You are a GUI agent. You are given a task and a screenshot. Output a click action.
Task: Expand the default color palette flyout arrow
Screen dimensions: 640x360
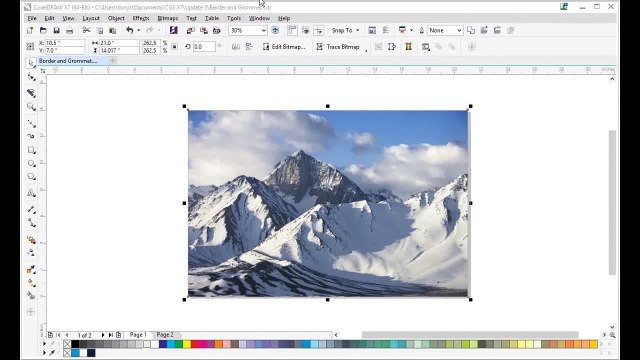click(44, 344)
